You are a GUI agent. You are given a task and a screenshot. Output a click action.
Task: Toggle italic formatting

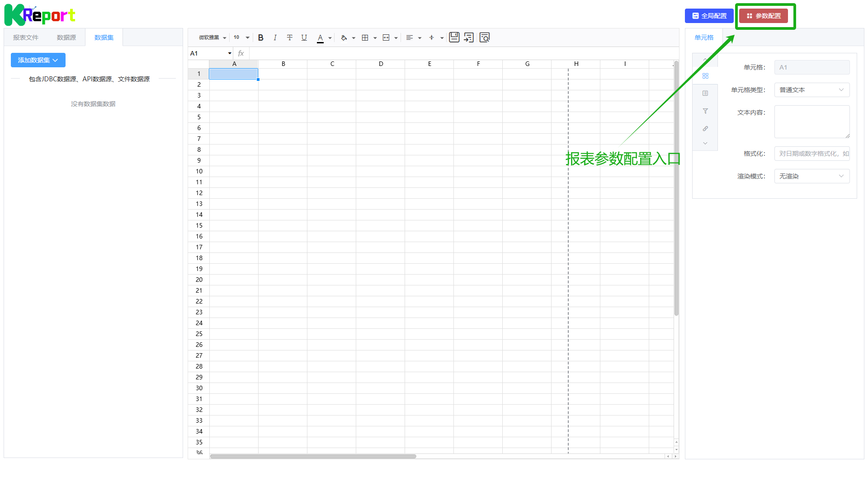tap(275, 38)
